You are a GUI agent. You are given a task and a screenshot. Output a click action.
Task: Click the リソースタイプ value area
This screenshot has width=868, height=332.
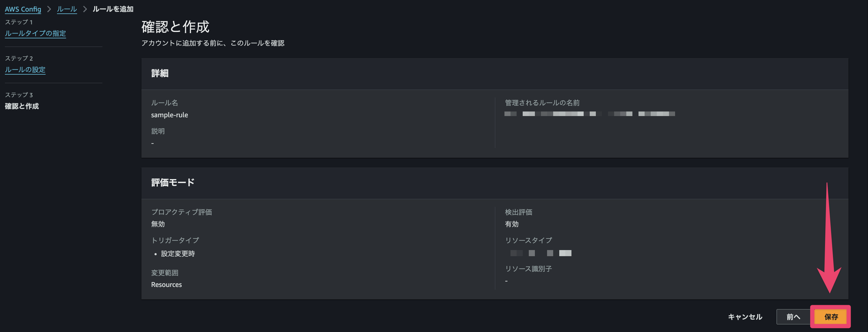pyautogui.click(x=539, y=253)
